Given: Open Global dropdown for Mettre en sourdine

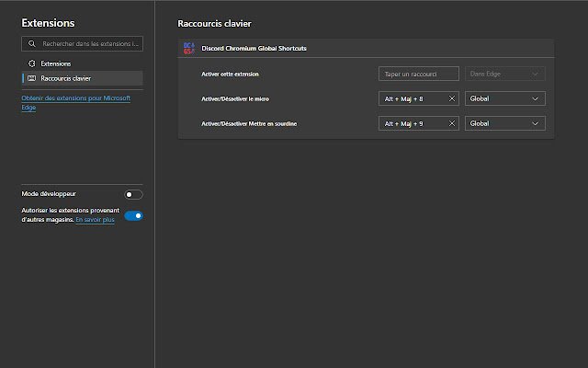Looking at the screenshot, I should click(x=504, y=123).
